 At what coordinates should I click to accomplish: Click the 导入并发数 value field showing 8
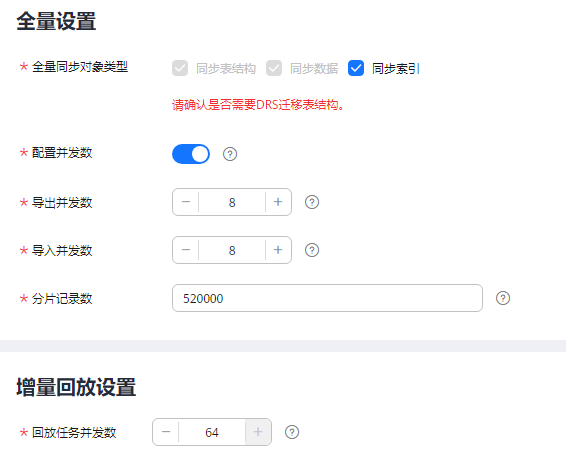pyautogui.click(x=232, y=250)
